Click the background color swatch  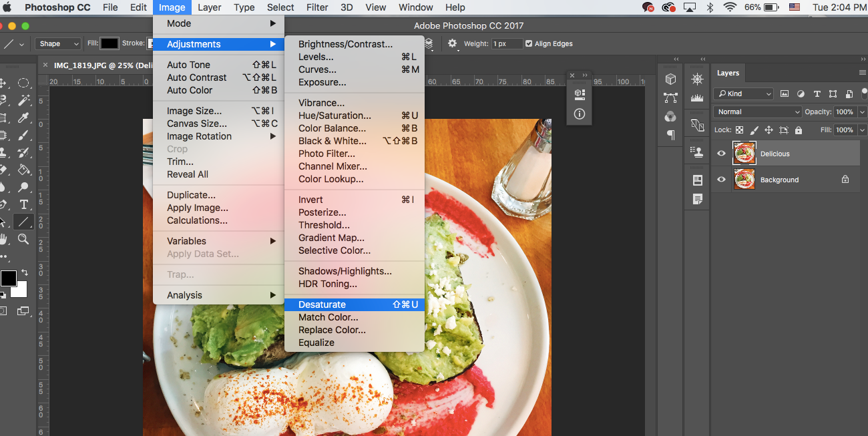click(x=21, y=291)
